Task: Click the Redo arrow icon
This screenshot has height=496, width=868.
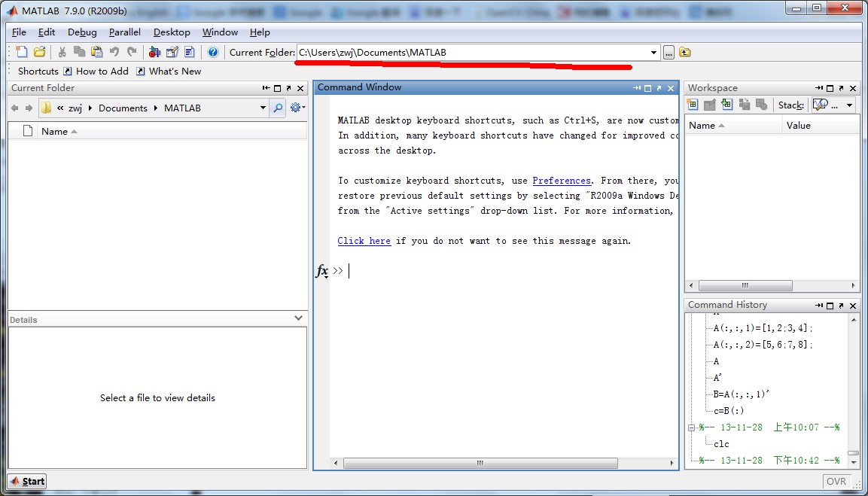Action: 132,52
